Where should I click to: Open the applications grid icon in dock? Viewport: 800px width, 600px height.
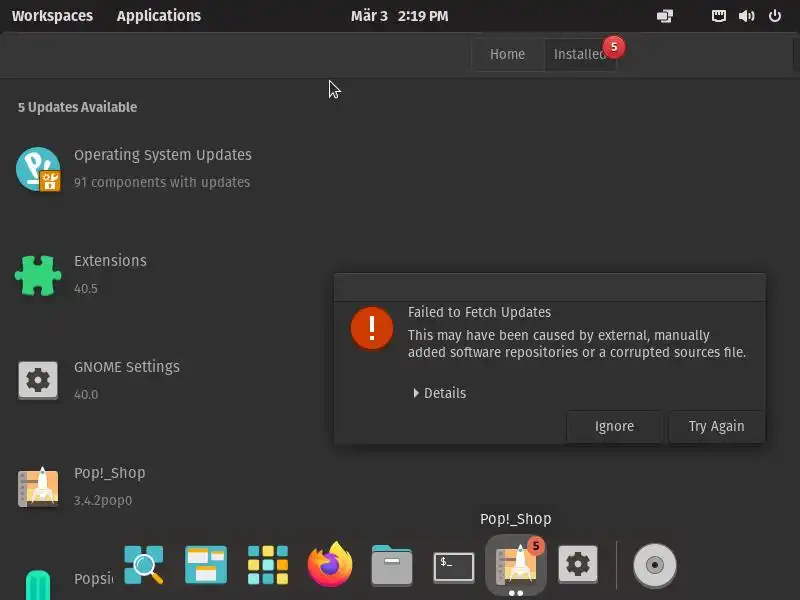(x=268, y=564)
